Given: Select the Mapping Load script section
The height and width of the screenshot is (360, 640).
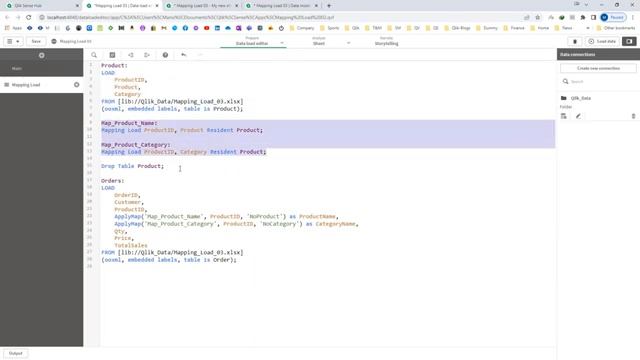Looking at the screenshot, I should pyautogui.click(x=42, y=85).
